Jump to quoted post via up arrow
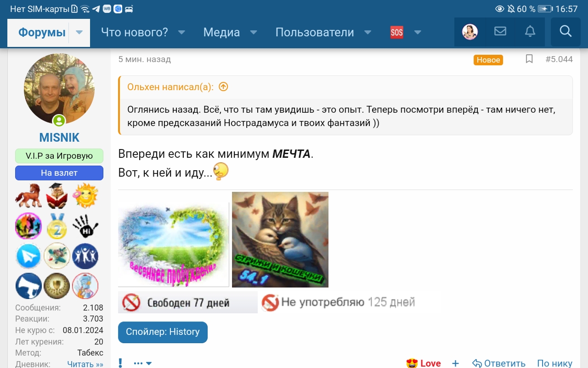 tap(223, 87)
